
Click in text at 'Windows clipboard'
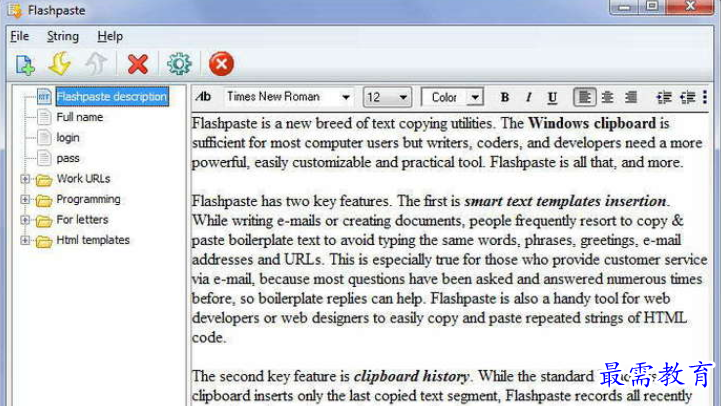click(x=592, y=123)
